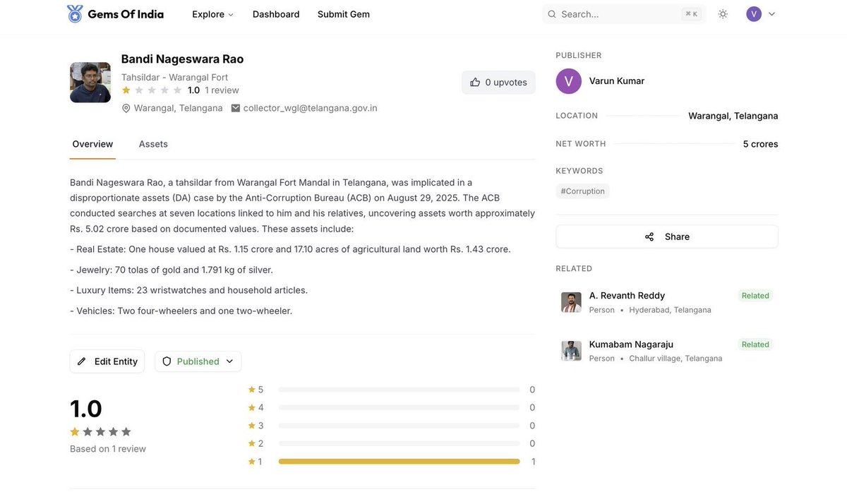Click the Warangal, Telangana location value in sidebar
Screen dimensions: 847x504
733,116
